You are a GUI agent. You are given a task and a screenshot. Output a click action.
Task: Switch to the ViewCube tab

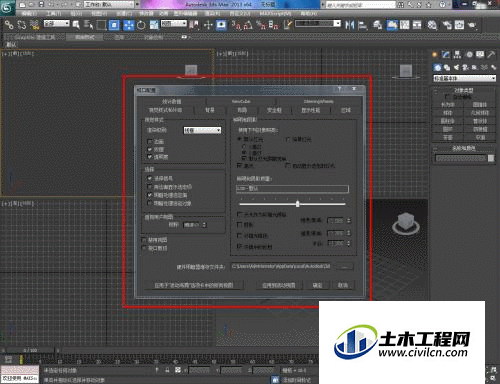click(241, 101)
